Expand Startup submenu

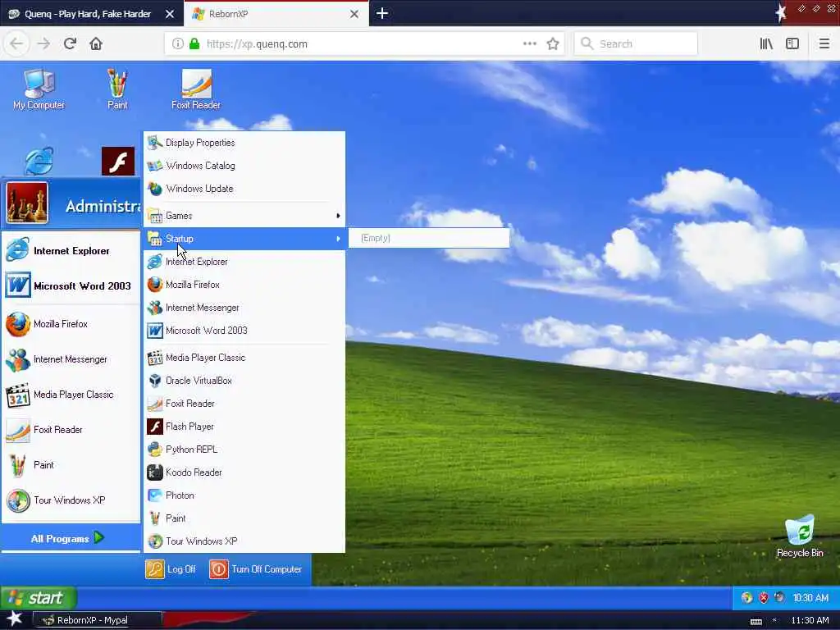244,239
